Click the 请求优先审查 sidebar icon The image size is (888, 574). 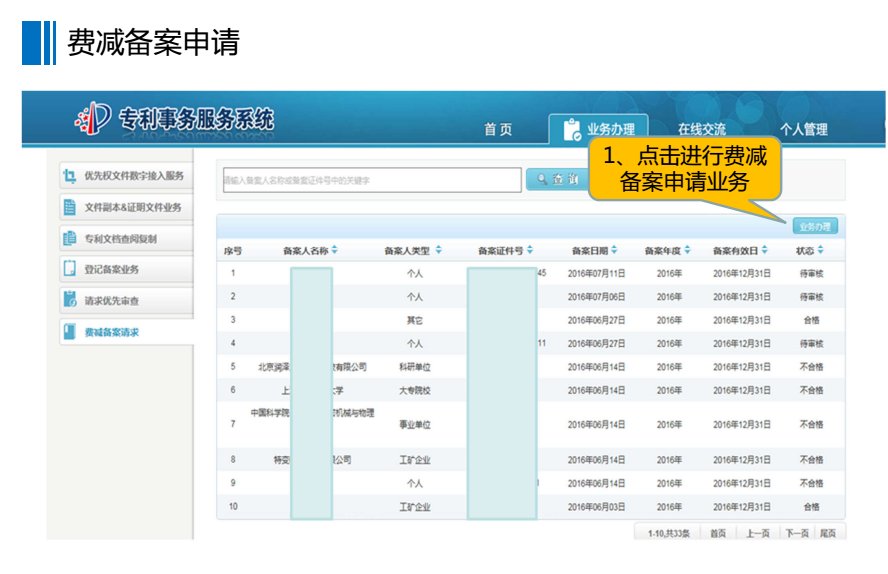70,300
